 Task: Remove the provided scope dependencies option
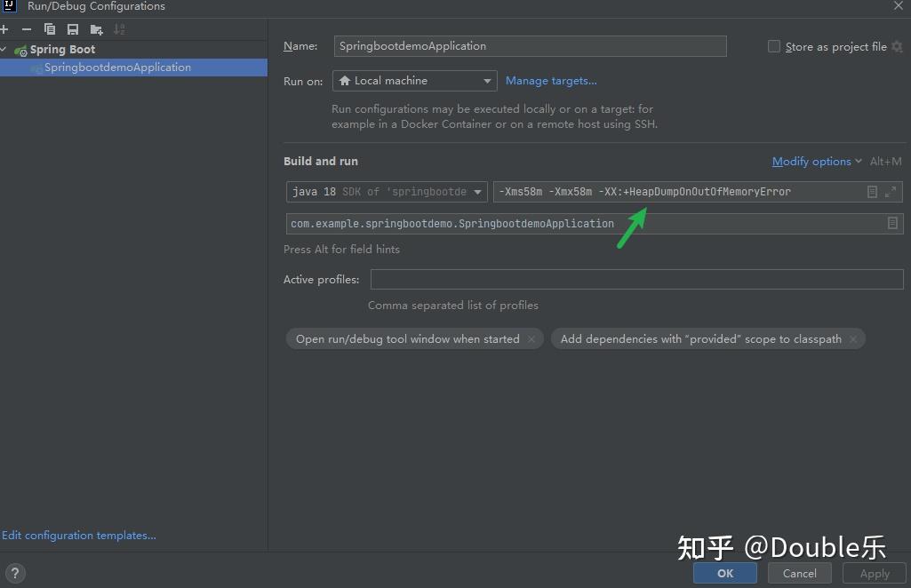coord(852,338)
